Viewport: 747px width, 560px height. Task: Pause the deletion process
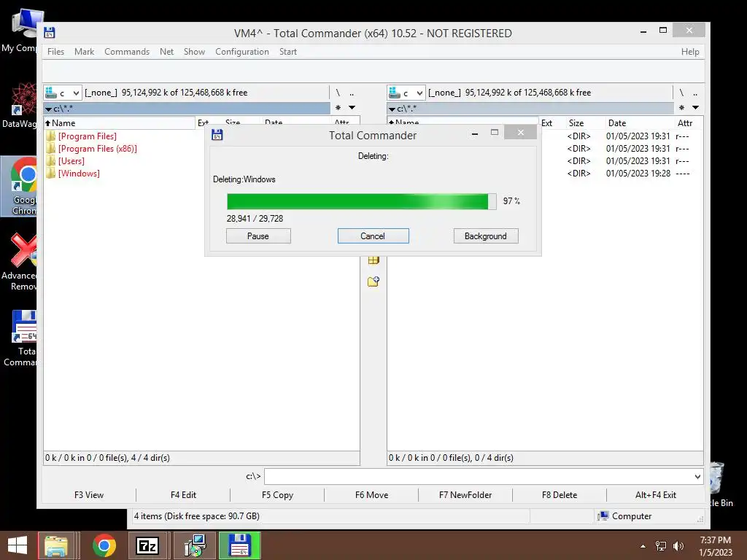click(x=258, y=236)
